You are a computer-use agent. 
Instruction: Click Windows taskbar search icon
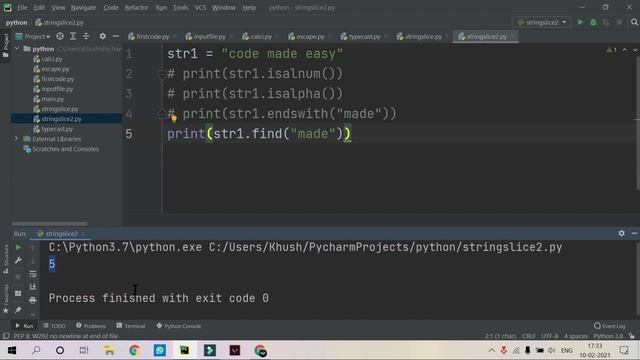tap(36, 350)
